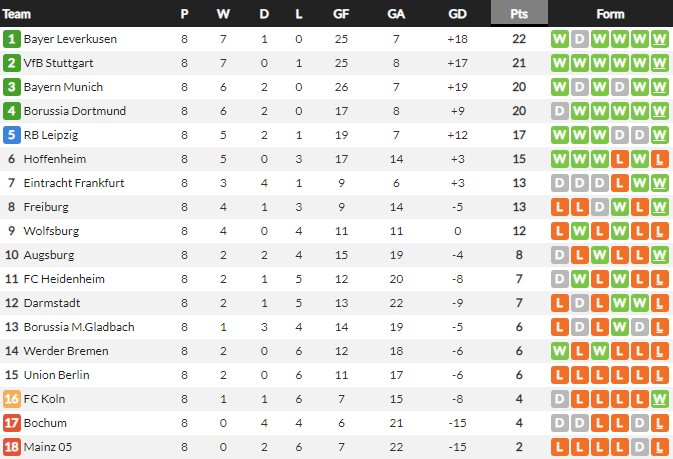Click Freiburg's latest form result (green W)
The image size is (673, 459).
click(658, 207)
